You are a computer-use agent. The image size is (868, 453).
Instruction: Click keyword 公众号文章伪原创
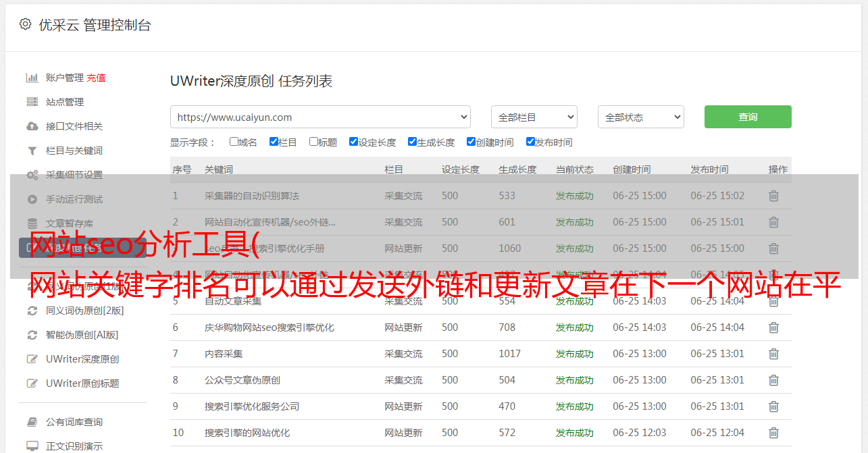242,380
